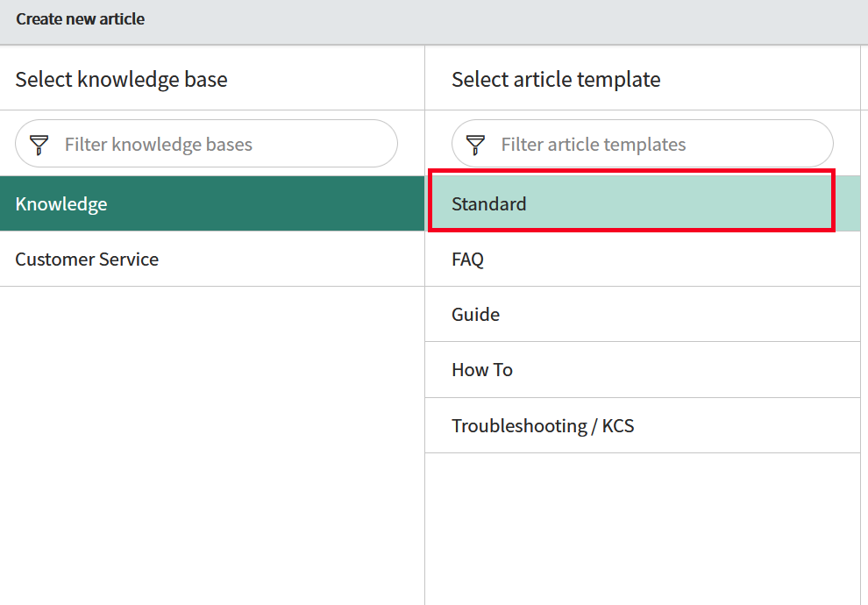This screenshot has height=605, width=868.
Task: Click the Create new article title
Action: click(x=81, y=18)
